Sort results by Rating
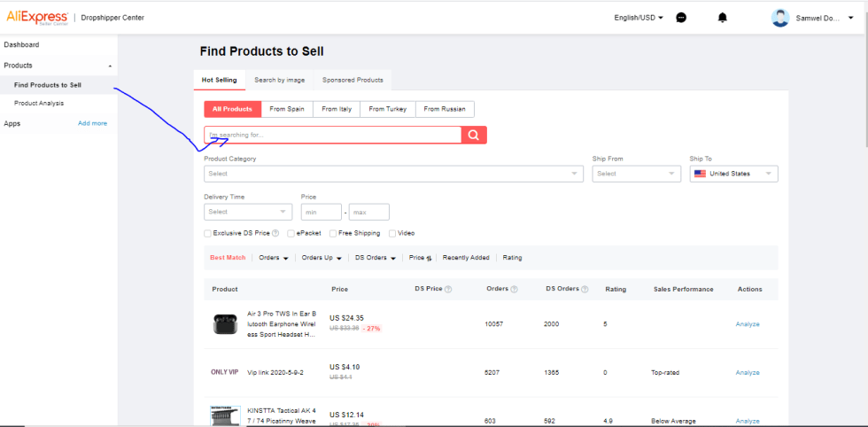The height and width of the screenshot is (427, 868). click(x=512, y=258)
